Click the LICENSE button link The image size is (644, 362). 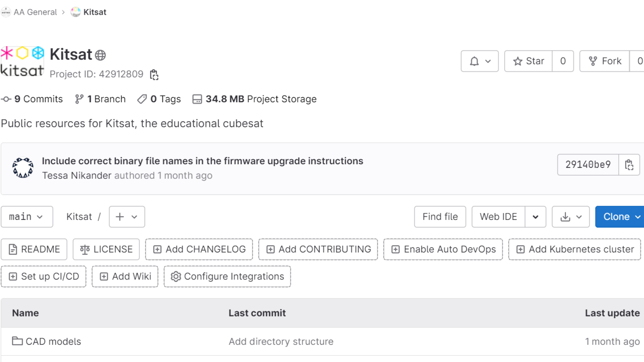click(106, 249)
